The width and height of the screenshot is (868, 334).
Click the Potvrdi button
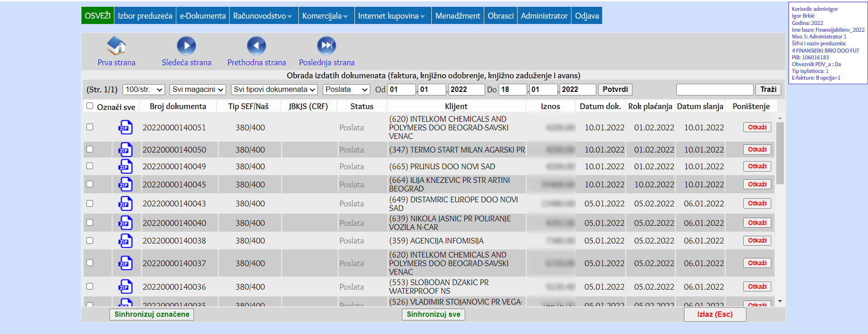pyautogui.click(x=615, y=90)
